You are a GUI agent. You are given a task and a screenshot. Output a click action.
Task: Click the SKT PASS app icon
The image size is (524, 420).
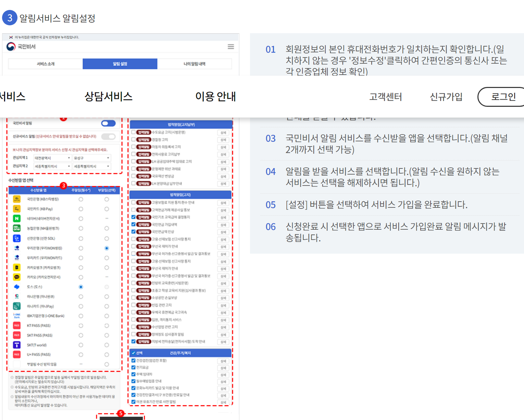[x=16, y=335]
